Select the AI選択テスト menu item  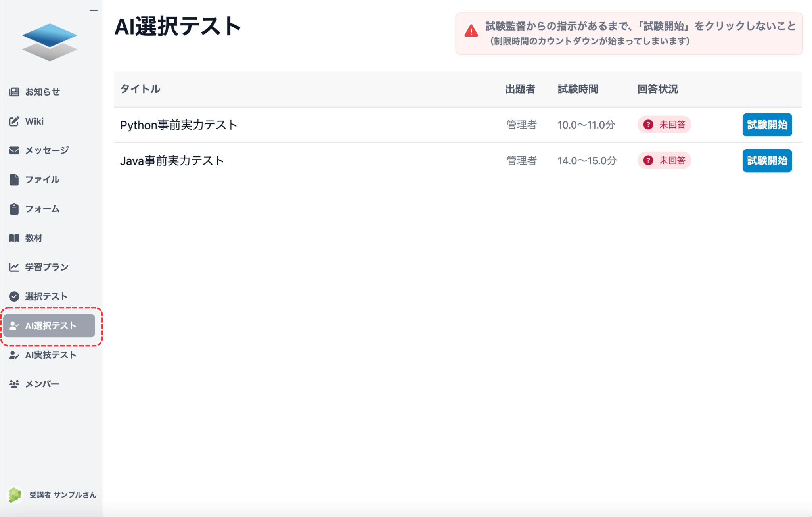[51, 326]
